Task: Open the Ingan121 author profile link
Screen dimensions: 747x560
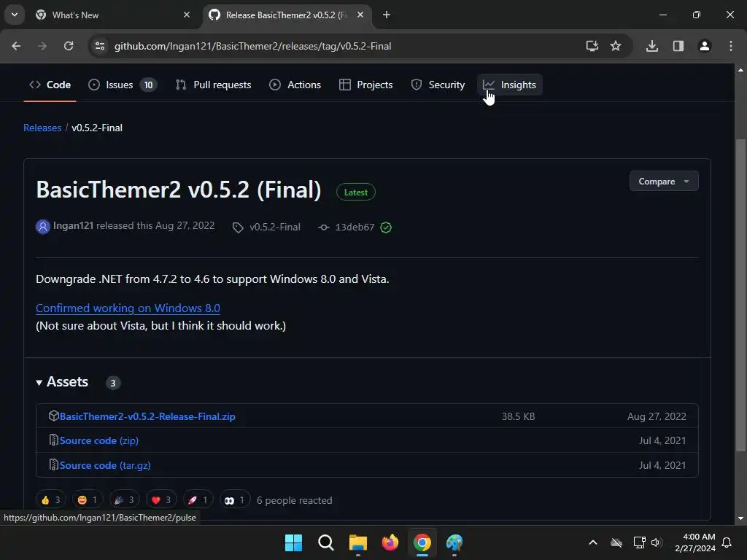Action: [x=73, y=226]
